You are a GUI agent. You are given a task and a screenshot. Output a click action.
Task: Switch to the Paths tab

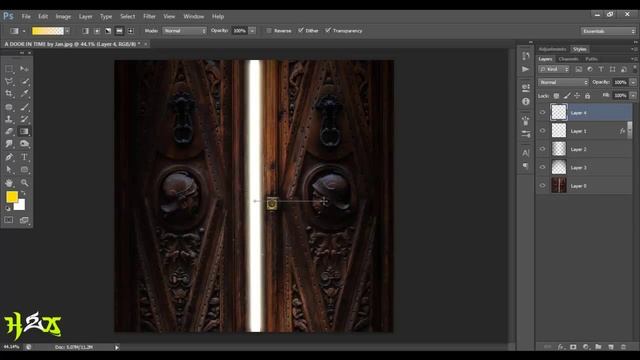(x=591, y=60)
